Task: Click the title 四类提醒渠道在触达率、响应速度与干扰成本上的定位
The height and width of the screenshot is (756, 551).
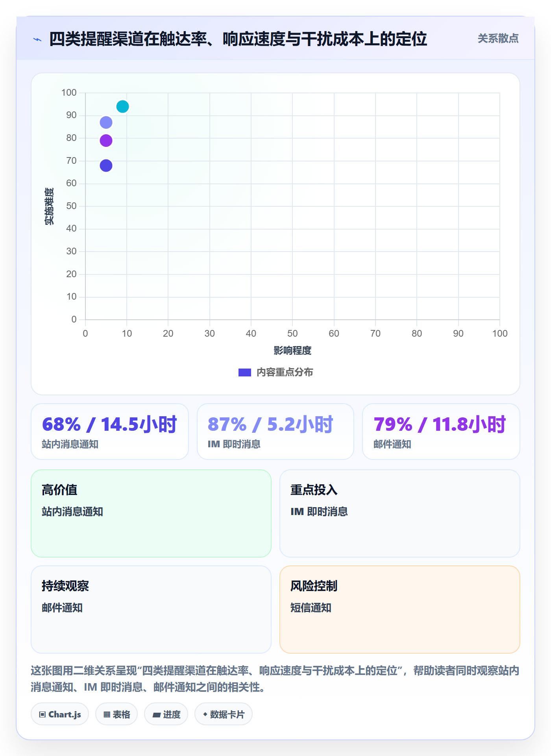Action: tap(238, 39)
